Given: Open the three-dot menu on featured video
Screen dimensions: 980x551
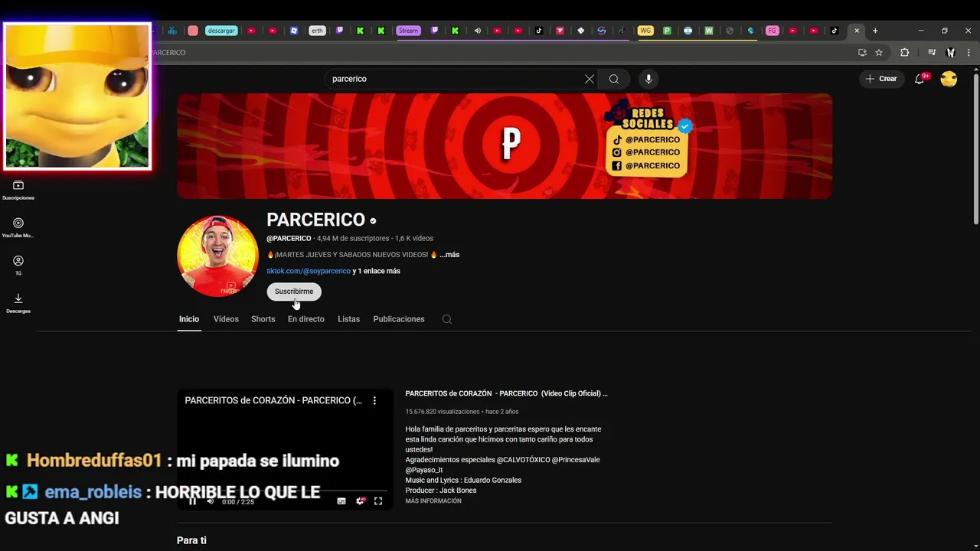Looking at the screenshot, I should click(374, 400).
